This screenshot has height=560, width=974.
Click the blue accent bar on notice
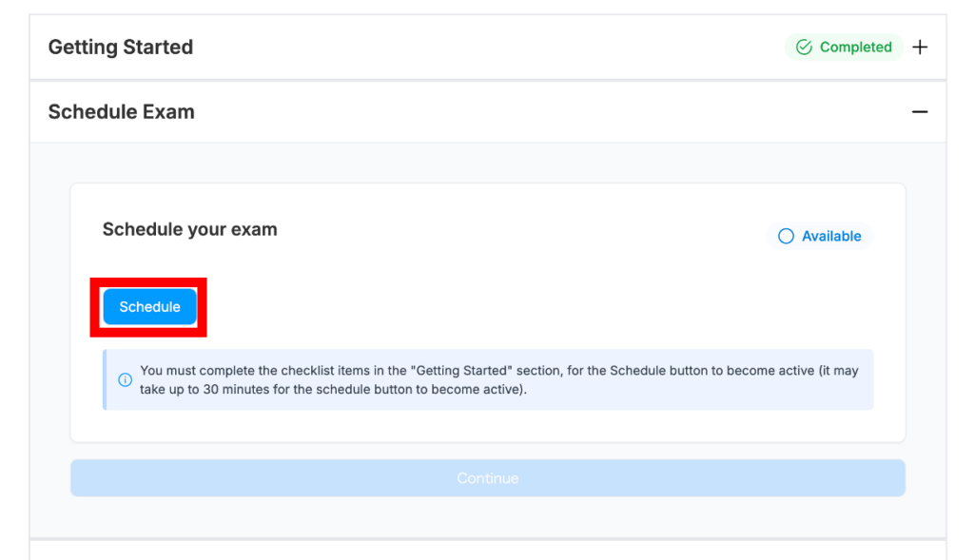click(105, 379)
